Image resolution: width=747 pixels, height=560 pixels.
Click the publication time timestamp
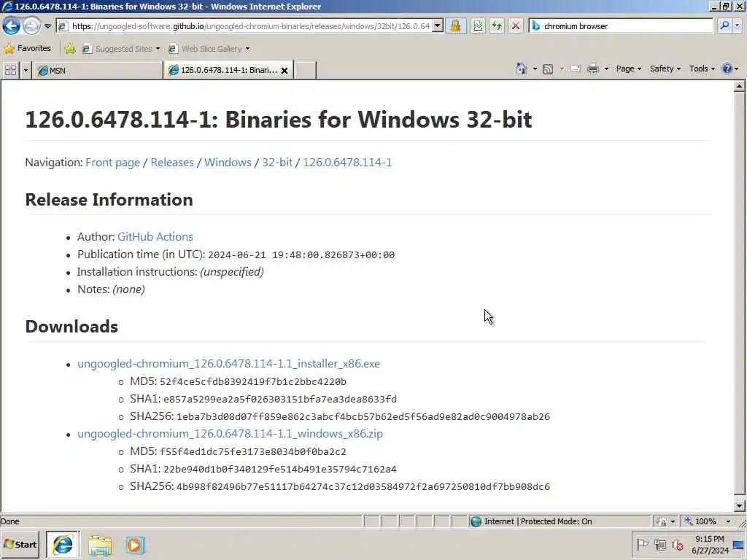pos(301,255)
